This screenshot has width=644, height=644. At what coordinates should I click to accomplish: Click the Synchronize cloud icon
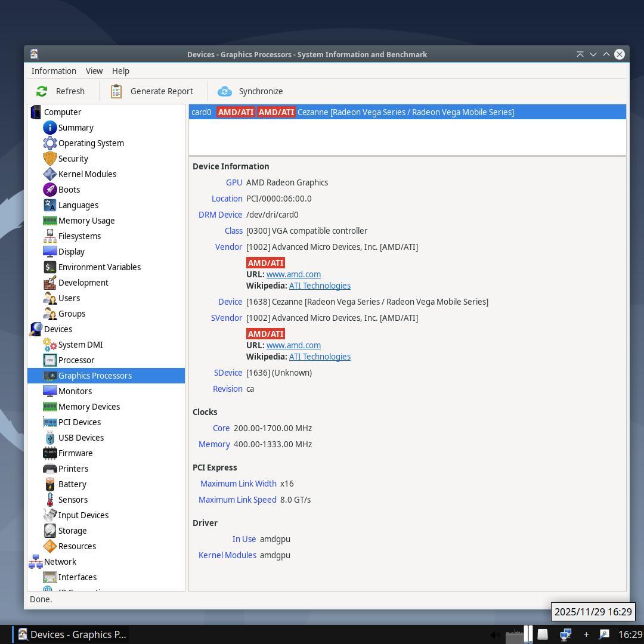point(225,91)
